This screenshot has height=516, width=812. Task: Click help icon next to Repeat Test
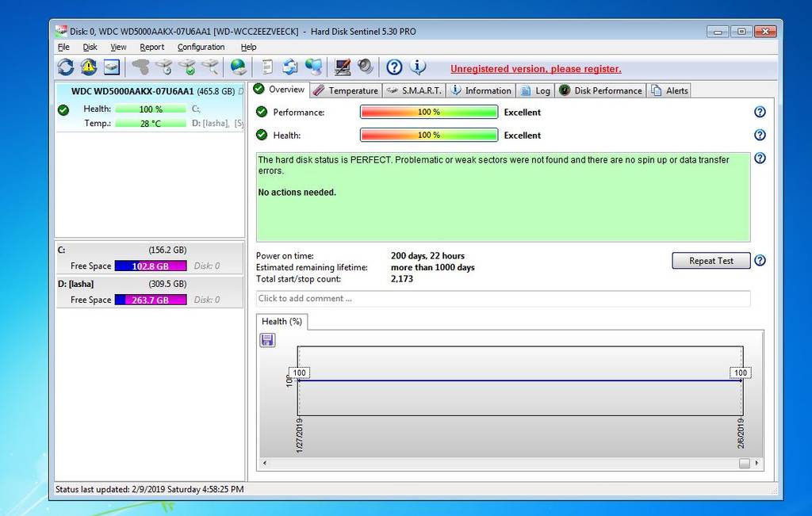(760, 261)
